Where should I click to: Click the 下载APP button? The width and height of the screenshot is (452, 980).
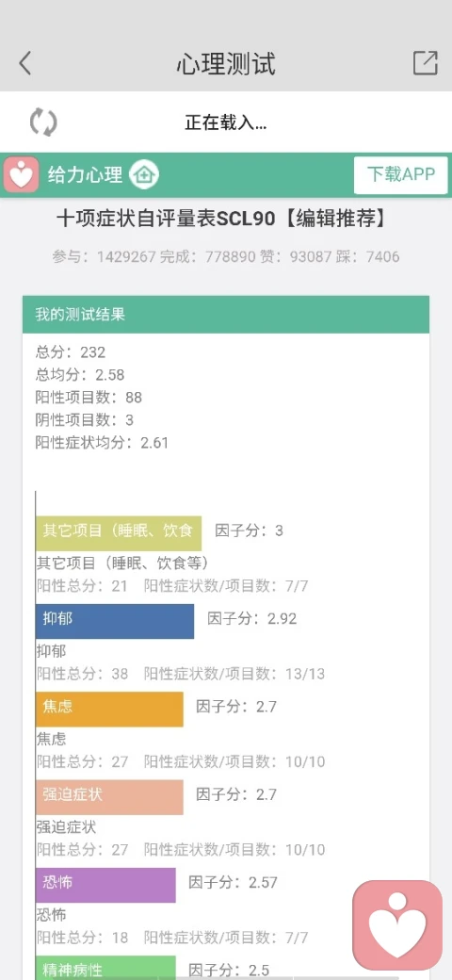[401, 175]
